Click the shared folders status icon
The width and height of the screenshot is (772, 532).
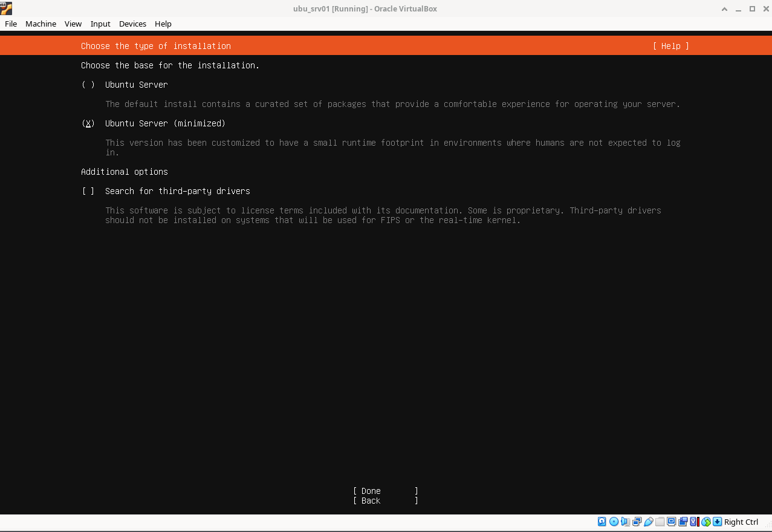[x=660, y=522]
